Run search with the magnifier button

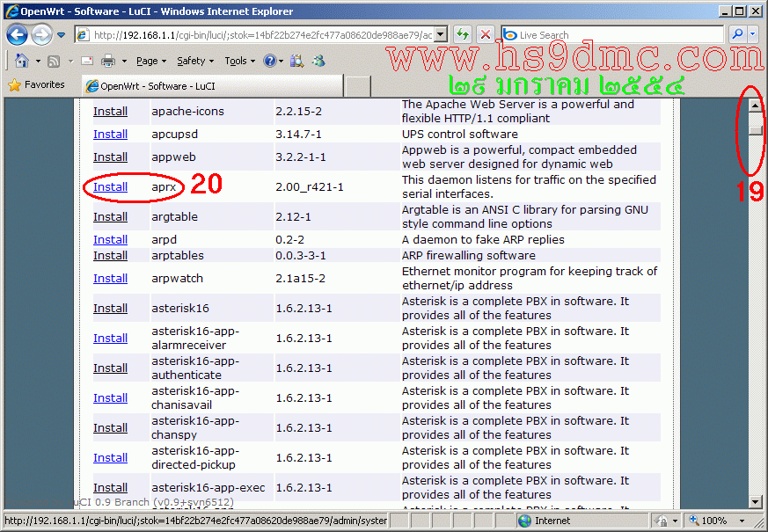(737, 34)
